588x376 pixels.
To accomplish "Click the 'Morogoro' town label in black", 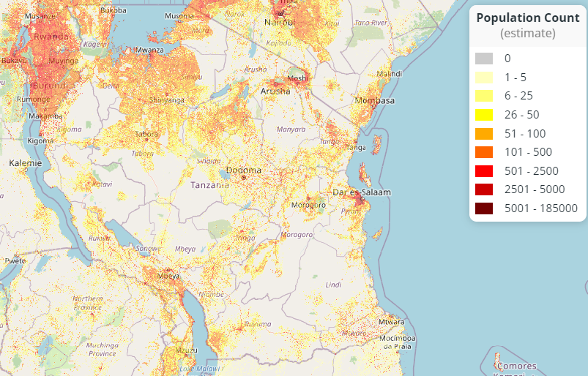I will click(x=308, y=206).
